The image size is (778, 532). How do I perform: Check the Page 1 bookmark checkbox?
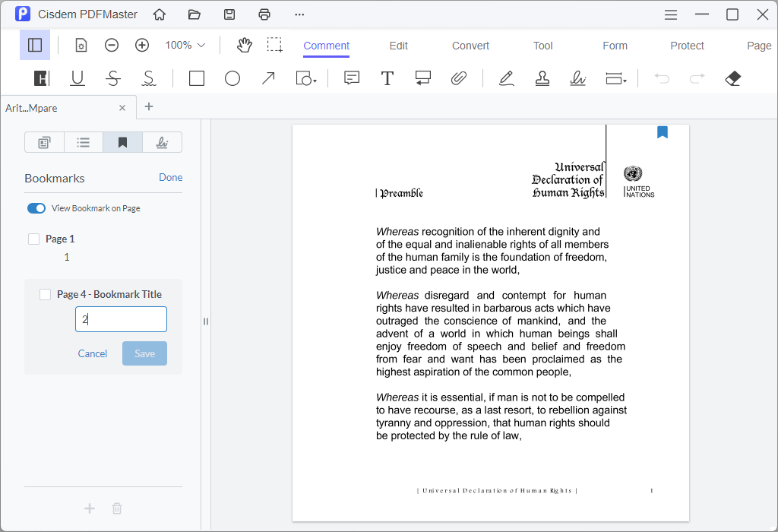coord(33,238)
